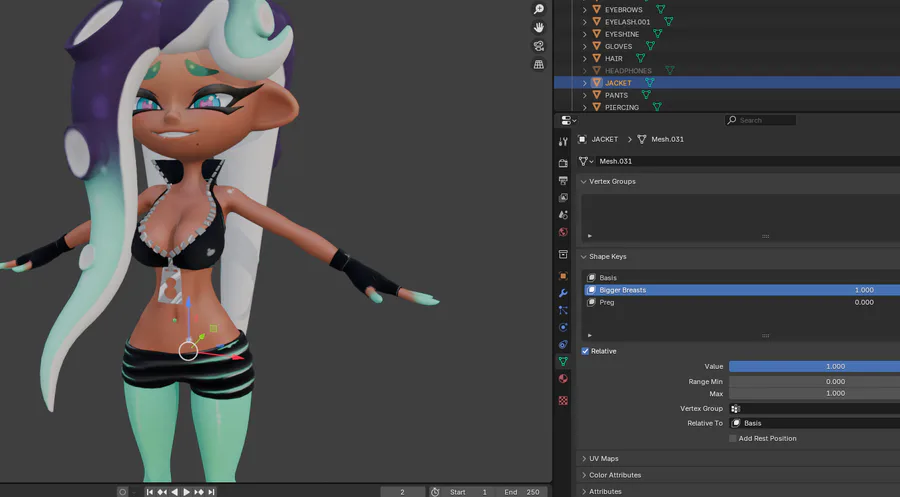
Task: Expand the PIERCING object in outliner
Action: (x=584, y=107)
